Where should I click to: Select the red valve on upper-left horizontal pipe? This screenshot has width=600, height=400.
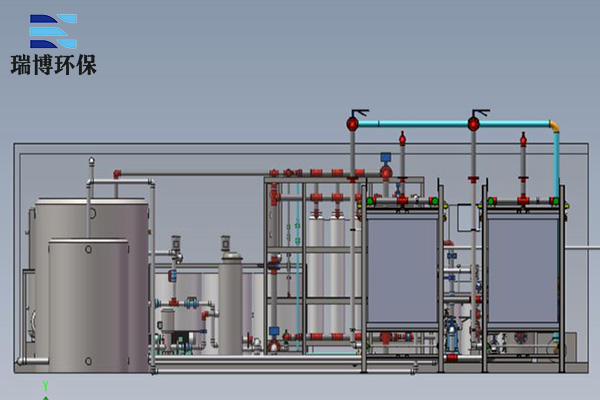pos(117,174)
